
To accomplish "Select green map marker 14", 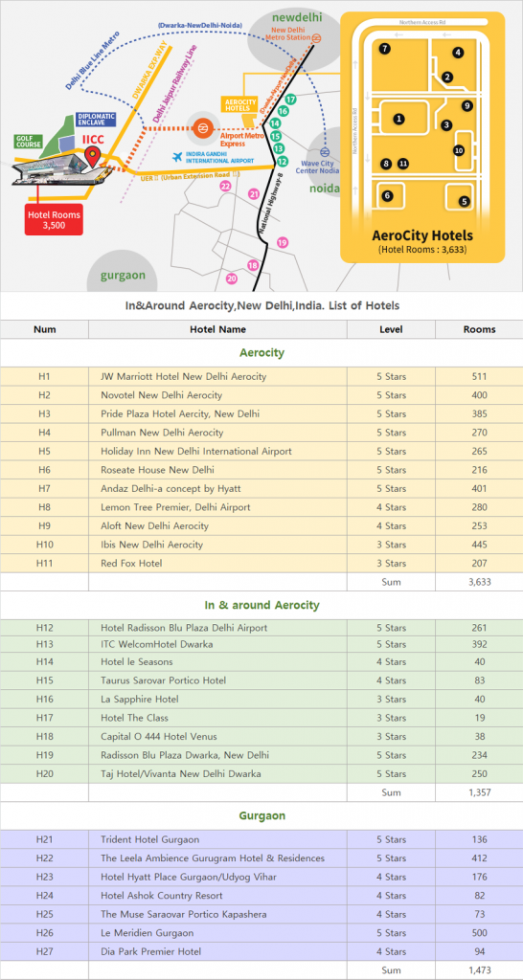I will click(275, 123).
